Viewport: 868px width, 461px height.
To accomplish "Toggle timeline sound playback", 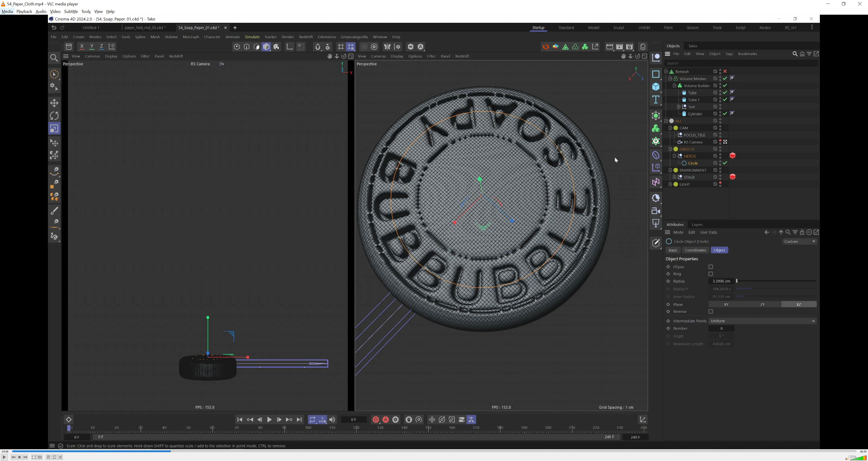I will pos(332,420).
